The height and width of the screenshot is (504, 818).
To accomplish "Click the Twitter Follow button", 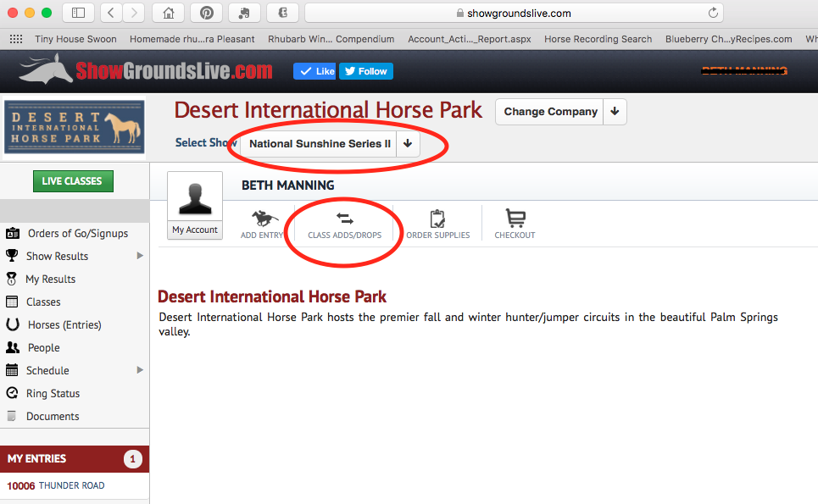I will click(x=365, y=71).
